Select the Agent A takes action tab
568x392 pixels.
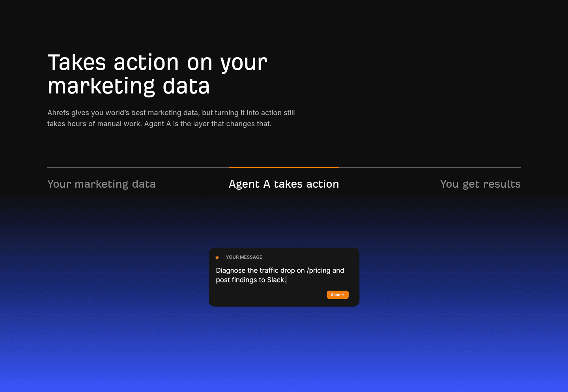(x=284, y=184)
